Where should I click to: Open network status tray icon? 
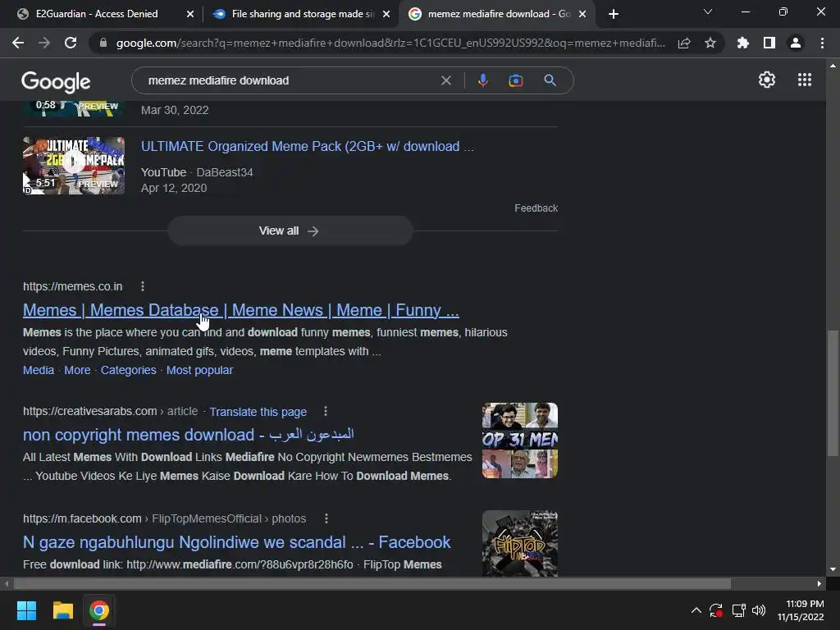[x=739, y=610]
